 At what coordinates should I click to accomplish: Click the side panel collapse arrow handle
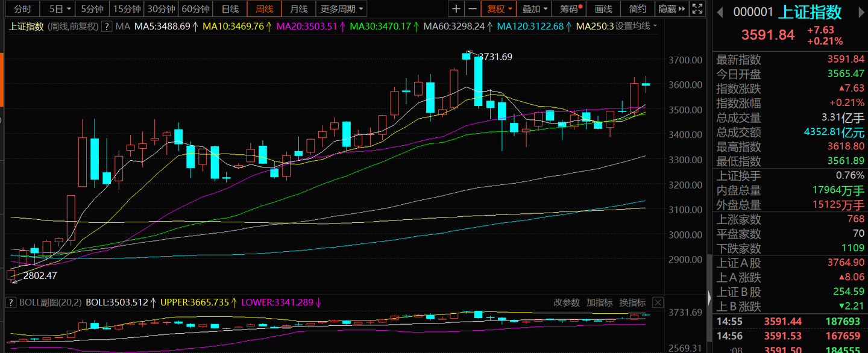point(709,298)
